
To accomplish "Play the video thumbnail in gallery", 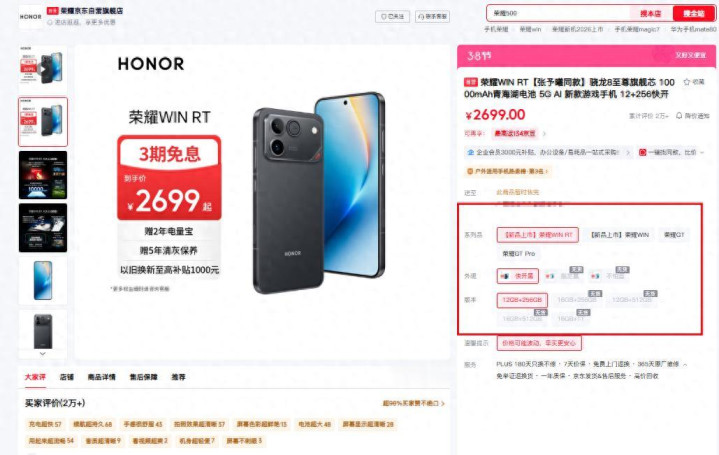I will click(x=43, y=69).
